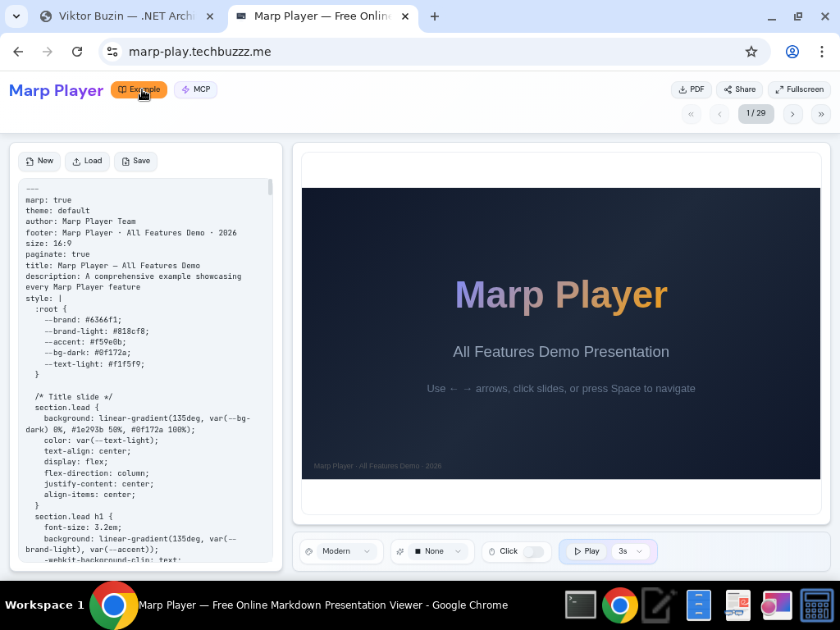Select the Marp Player browser tab

click(322, 16)
